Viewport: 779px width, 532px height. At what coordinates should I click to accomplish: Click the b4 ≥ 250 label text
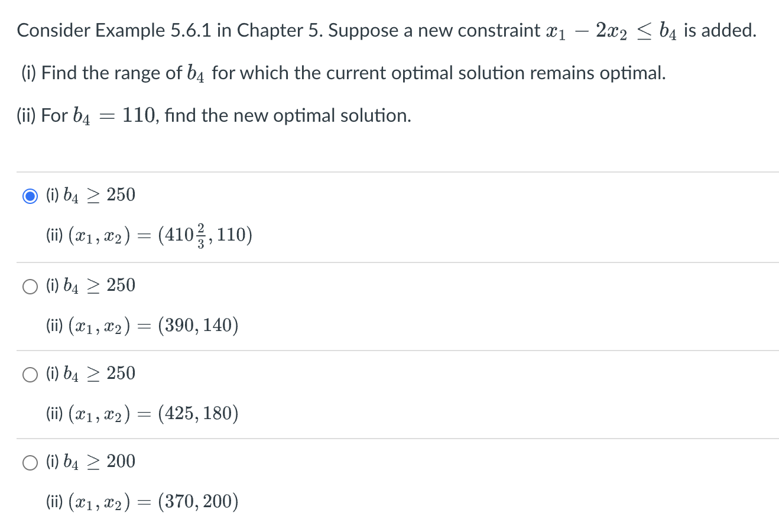tap(89, 195)
